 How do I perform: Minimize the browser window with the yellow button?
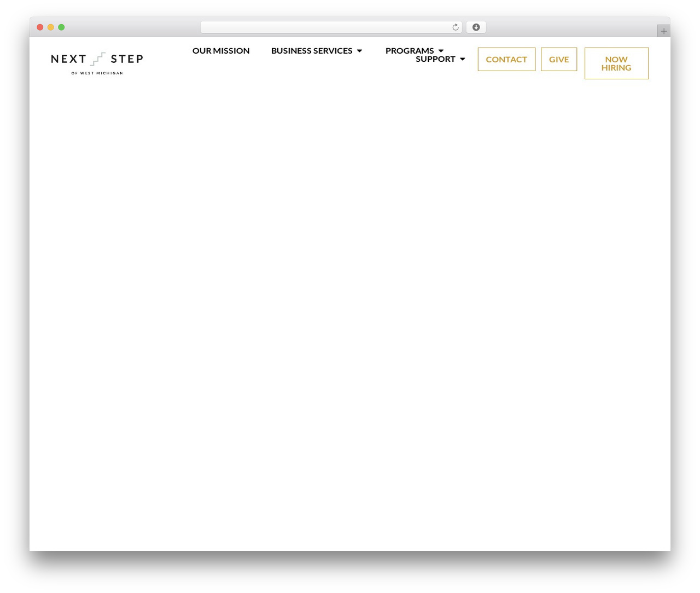[x=51, y=27]
